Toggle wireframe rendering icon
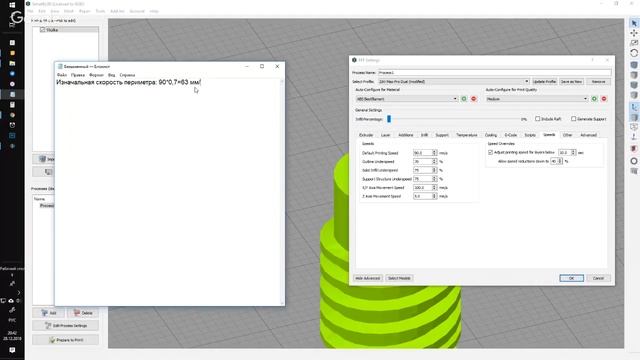 (634, 127)
